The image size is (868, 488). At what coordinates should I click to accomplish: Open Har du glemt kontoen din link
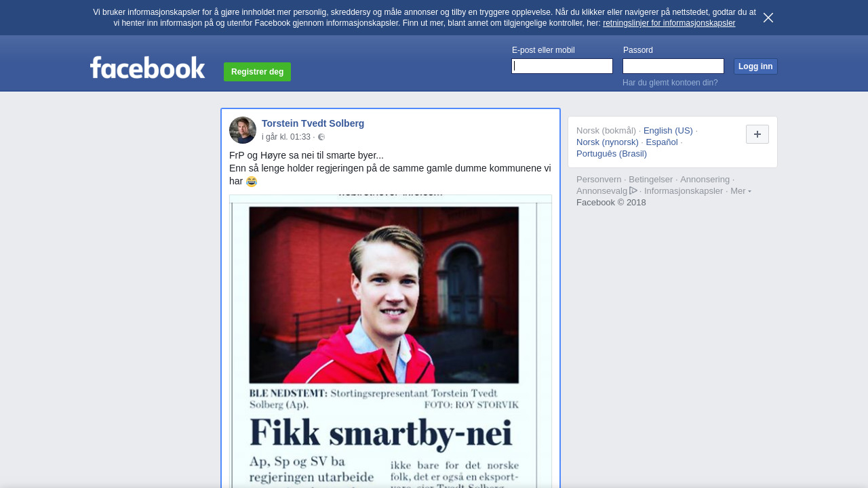670,83
